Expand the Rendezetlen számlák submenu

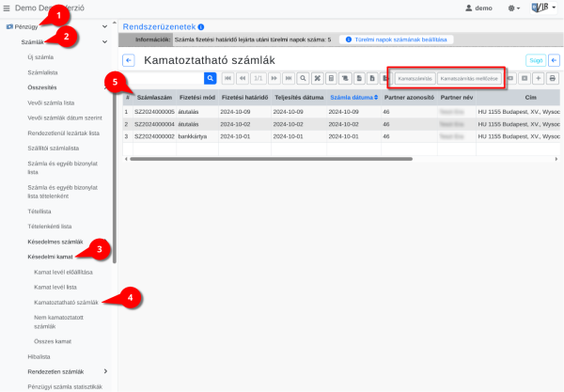coord(104,371)
